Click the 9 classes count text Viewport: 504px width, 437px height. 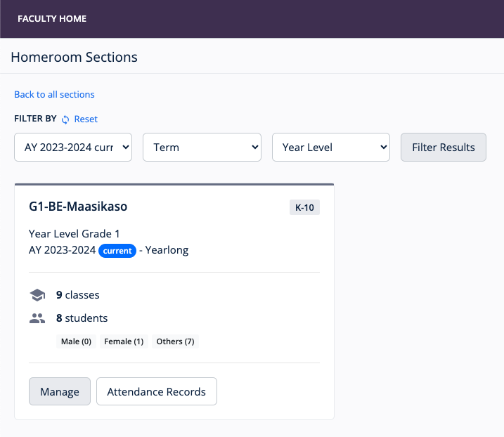[77, 295]
